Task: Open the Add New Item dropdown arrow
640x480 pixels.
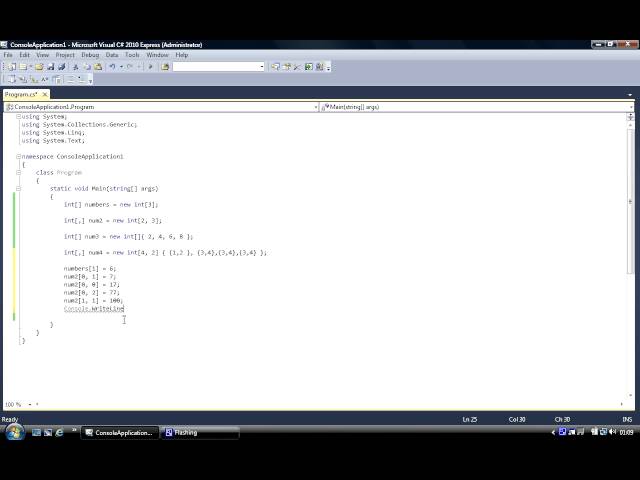Action: point(31,67)
